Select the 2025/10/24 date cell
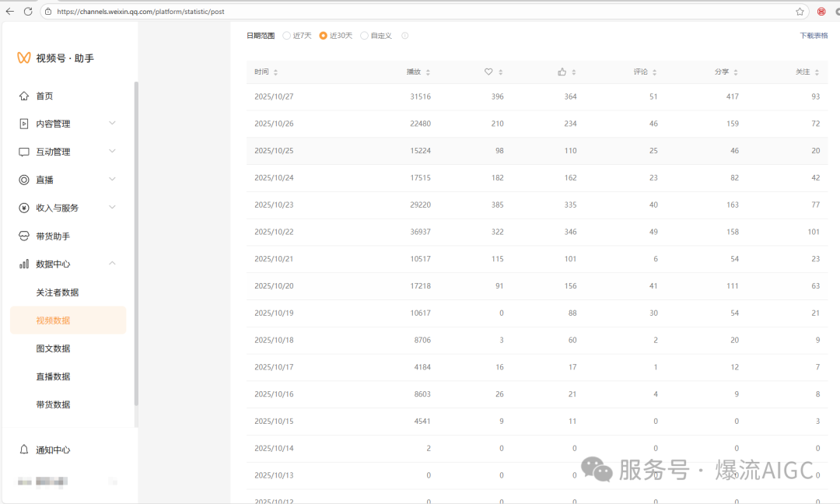Viewport: 840px width, 504px height. click(274, 178)
